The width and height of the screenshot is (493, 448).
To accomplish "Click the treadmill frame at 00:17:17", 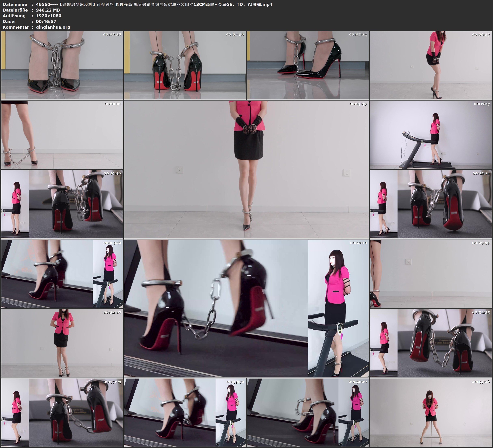I will pyautogui.click(x=431, y=135).
